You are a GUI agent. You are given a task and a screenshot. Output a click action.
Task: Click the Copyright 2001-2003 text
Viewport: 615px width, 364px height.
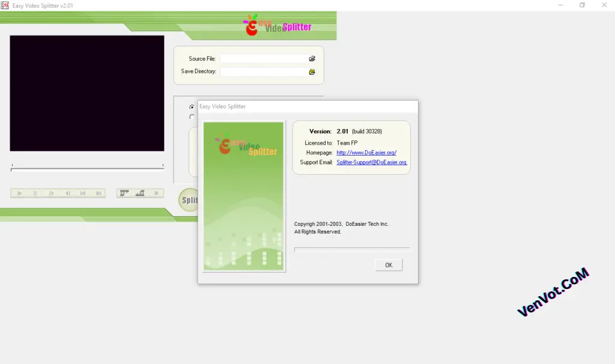341,224
